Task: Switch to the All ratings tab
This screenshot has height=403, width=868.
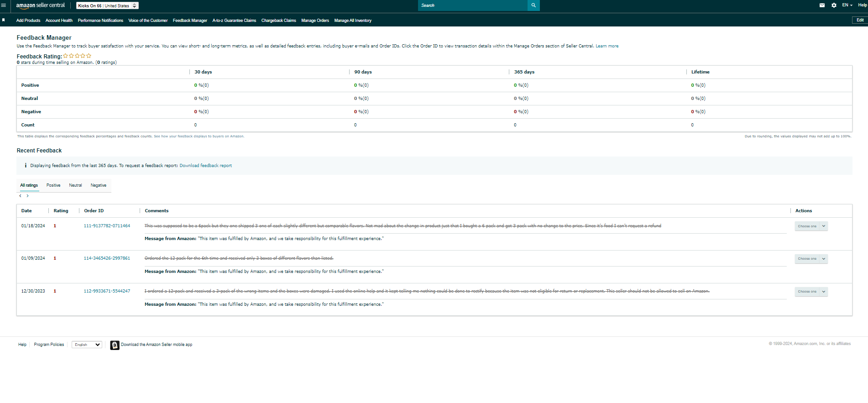Action: pyautogui.click(x=29, y=185)
